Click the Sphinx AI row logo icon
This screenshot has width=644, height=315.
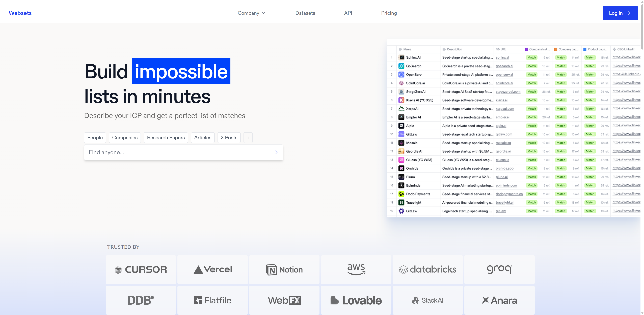point(401,58)
